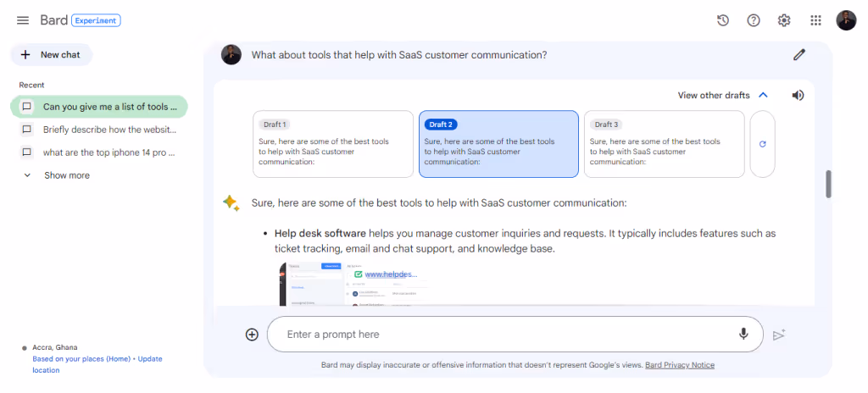Click 'Accra, Ghana' location text
Viewport: 868px width, 393px height.
pyautogui.click(x=55, y=347)
